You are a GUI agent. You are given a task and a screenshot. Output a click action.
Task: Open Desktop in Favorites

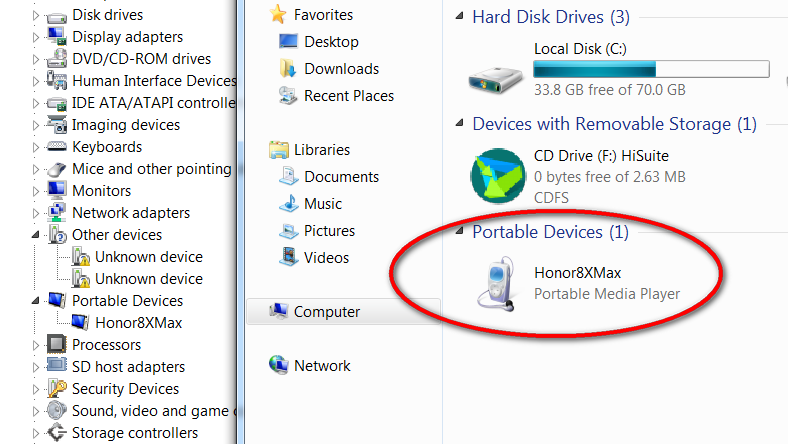click(331, 42)
